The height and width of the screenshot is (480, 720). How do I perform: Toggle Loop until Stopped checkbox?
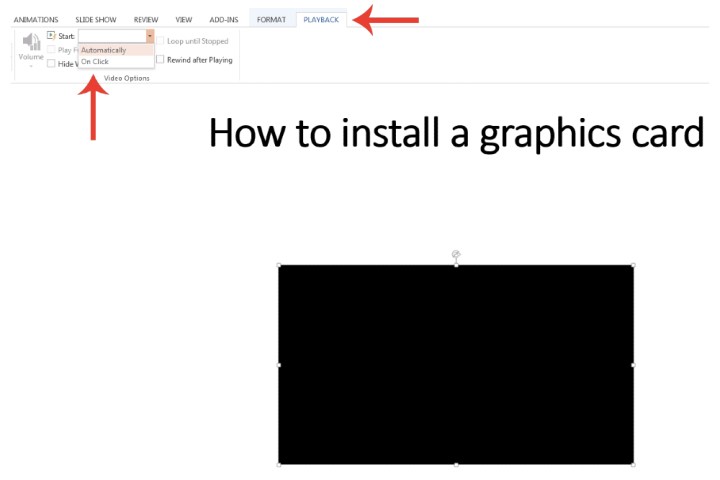coord(160,41)
